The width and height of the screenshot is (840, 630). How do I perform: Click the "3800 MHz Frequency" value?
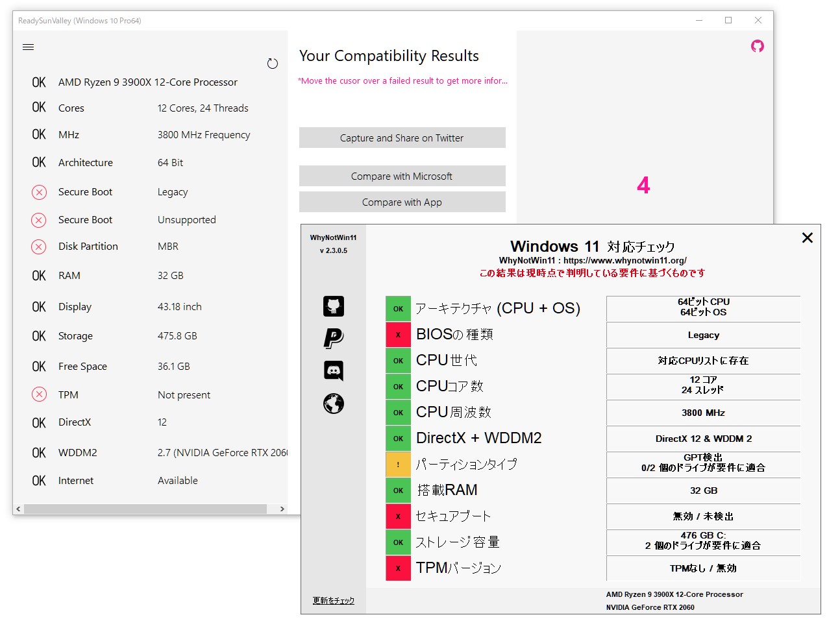[x=204, y=135]
